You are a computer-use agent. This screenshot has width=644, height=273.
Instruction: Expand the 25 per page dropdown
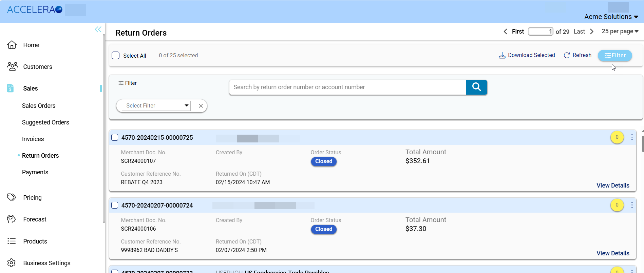click(620, 31)
